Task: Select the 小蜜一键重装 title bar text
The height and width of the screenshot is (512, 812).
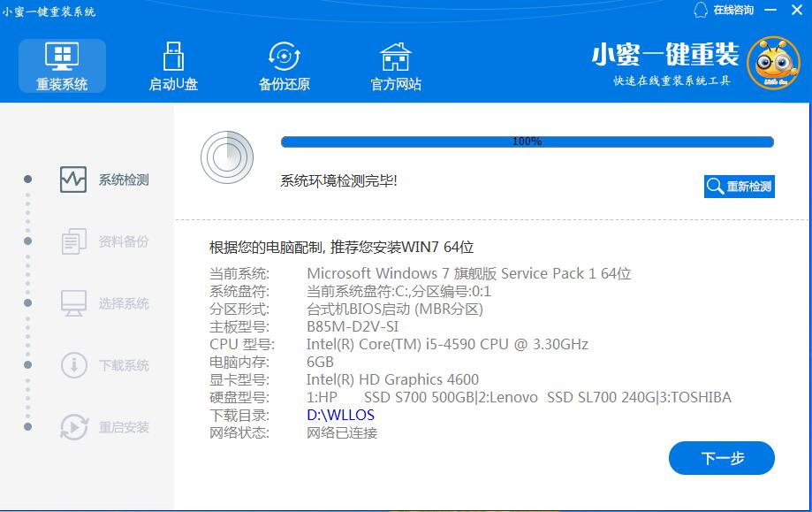Action: (x=47, y=10)
